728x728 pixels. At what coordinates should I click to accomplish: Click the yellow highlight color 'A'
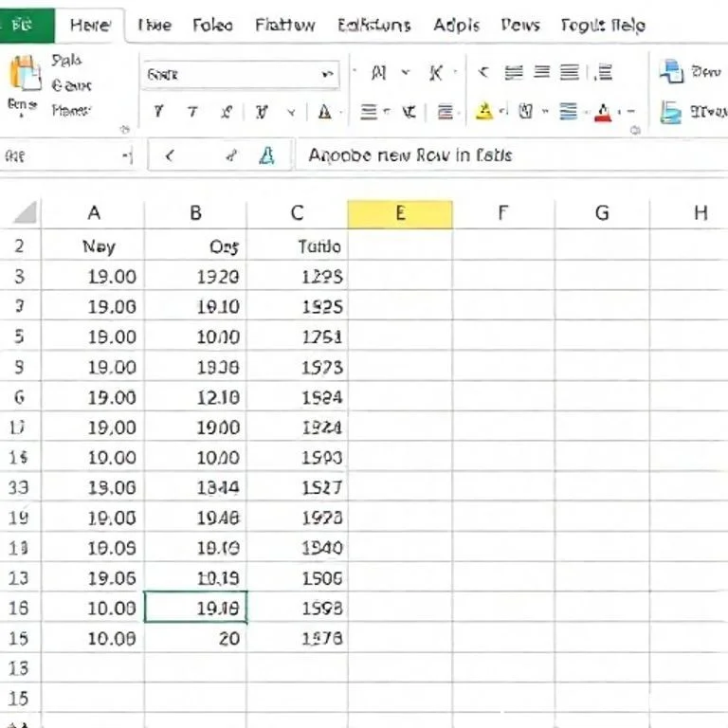click(483, 111)
